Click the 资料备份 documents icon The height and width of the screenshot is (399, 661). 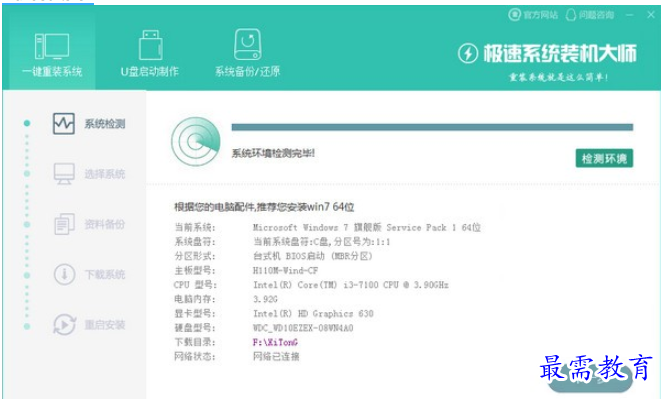[x=64, y=224]
